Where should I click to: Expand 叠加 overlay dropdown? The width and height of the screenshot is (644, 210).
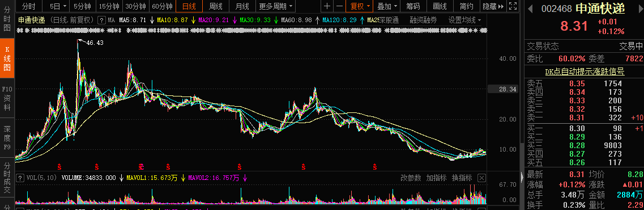point(387,6)
